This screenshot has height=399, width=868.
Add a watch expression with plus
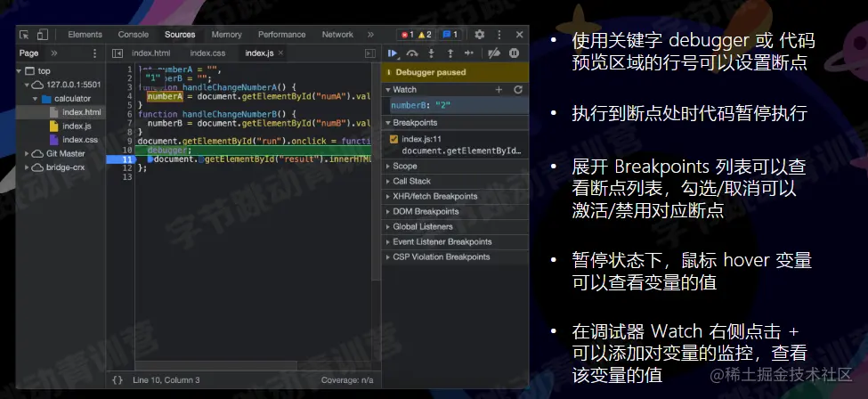pos(499,90)
